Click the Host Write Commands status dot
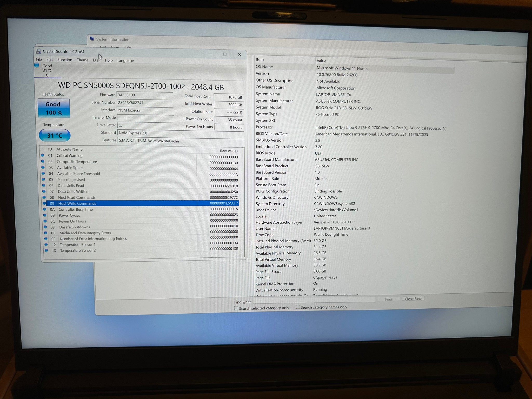Screen dimensions: 532x399 44,203
